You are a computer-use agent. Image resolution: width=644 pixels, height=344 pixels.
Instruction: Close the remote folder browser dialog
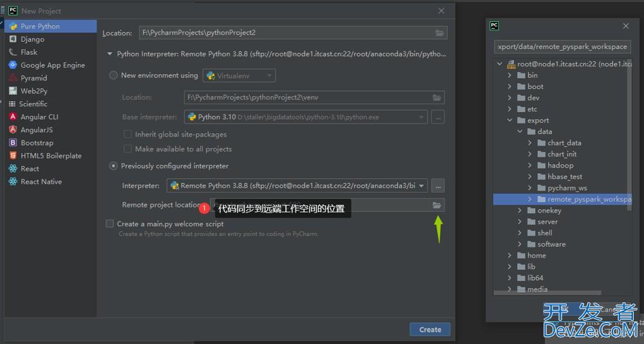click(x=625, y=26)
